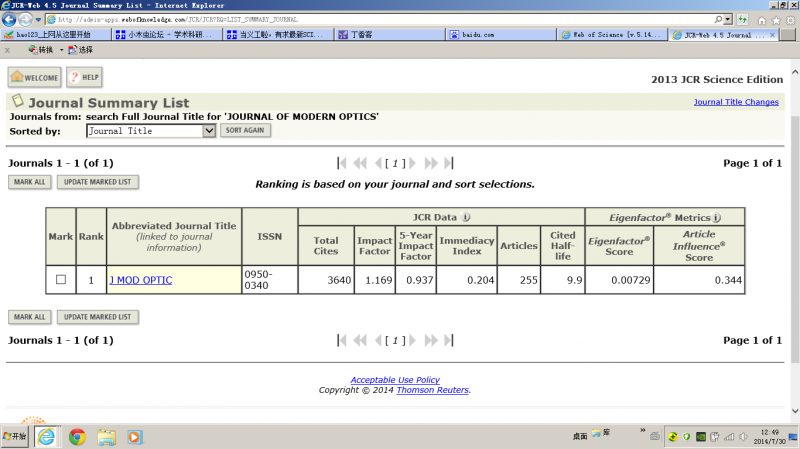The width and height of the screenshot is (800, 449).
Task: Click the top UPDATE MARKED LIST button
Action: [x=97, y=182]
